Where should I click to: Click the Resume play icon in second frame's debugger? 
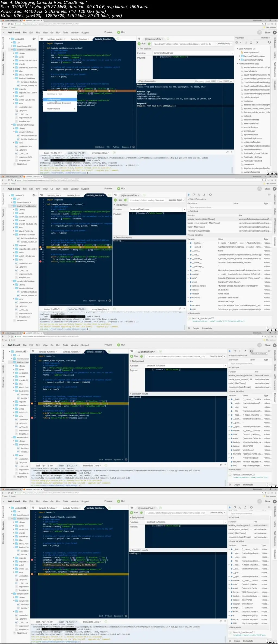(189, 195)
